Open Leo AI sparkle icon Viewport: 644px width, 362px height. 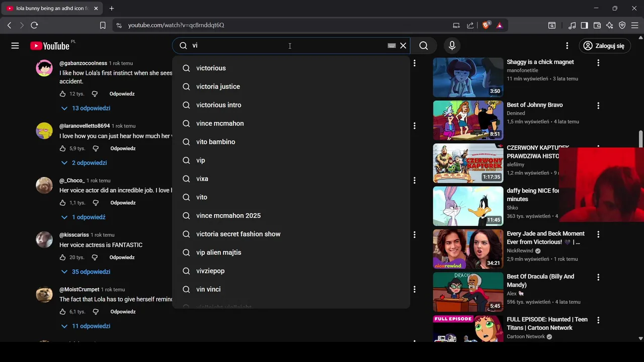pyautogui.click(x=610, y=25)
